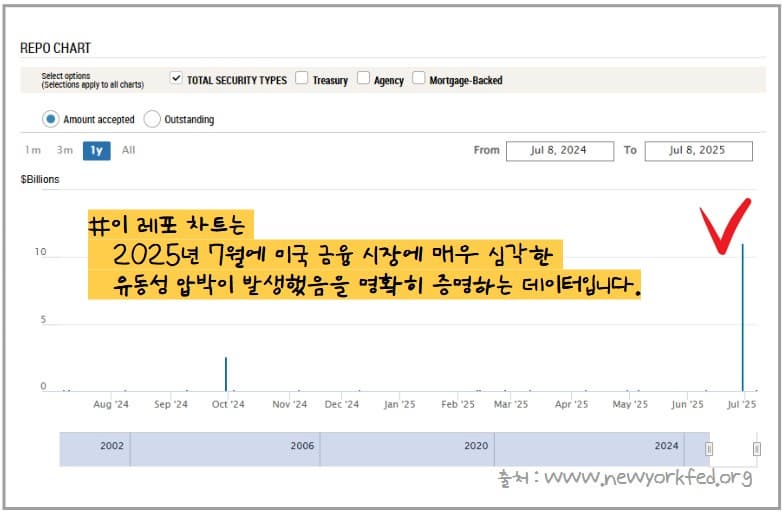
Task: Click the Feb '25 axis label
Action: coord(458,404)
